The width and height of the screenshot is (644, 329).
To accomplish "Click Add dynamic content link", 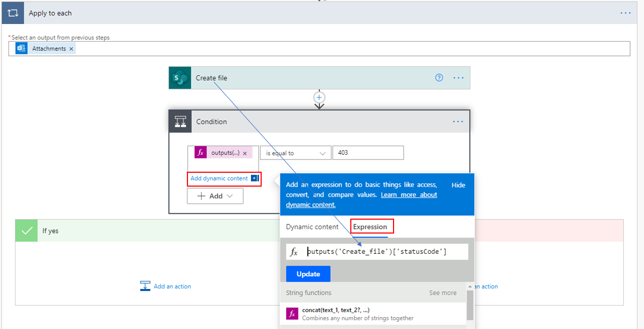I will [x=219, y=179].
